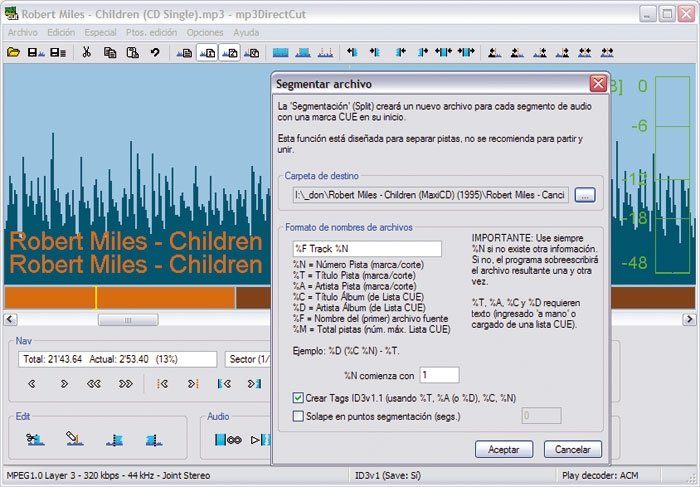Screen dimensions: 700x487
Task: Go to next selection edge, blue icon
Action: click(254, 383)
